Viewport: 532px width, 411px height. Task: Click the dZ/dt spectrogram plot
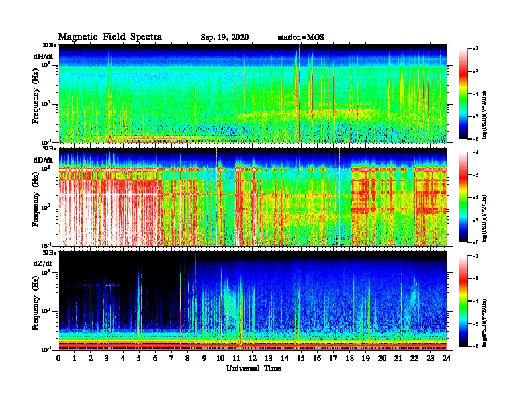253,301
